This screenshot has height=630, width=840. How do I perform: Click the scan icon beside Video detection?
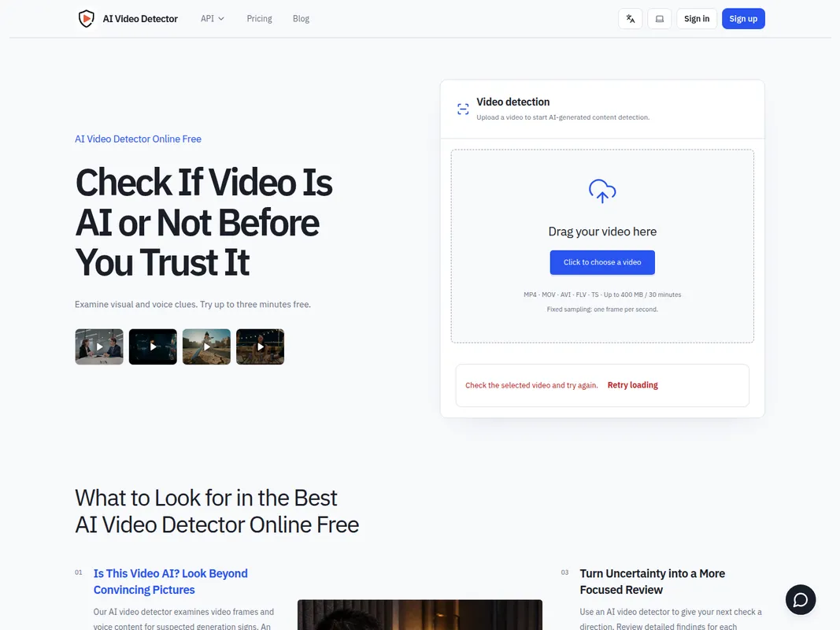coord(463,109)
